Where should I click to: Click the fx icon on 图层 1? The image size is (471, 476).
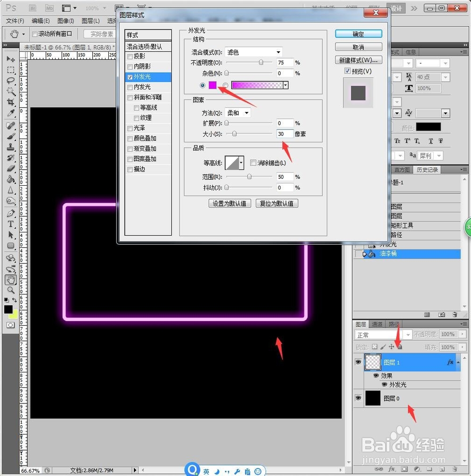450,362
